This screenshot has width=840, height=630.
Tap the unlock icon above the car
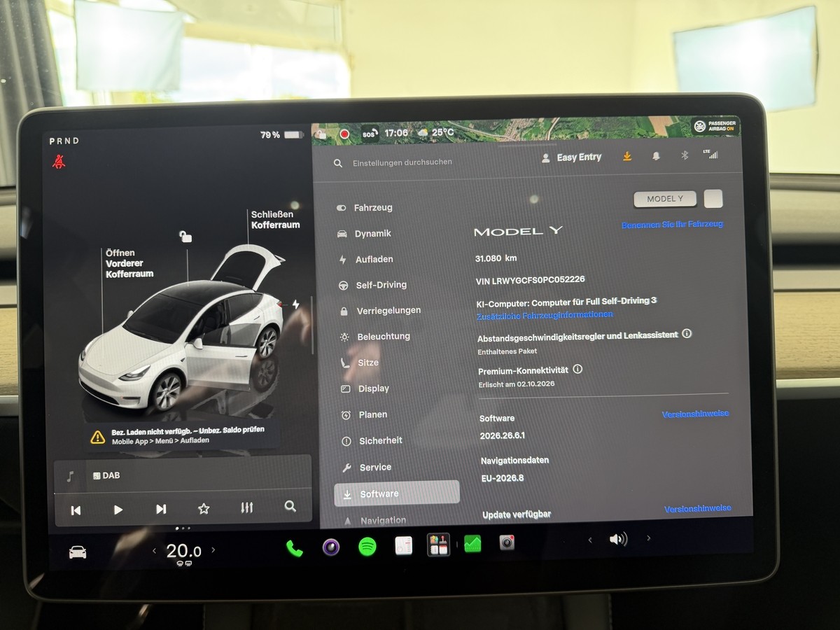pyautogui.click(x=185, y=237)
